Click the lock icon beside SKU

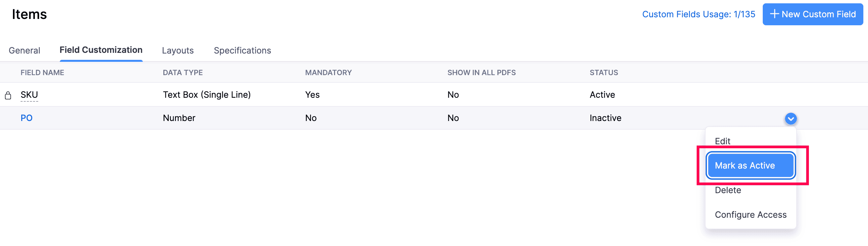coord(8,95)
